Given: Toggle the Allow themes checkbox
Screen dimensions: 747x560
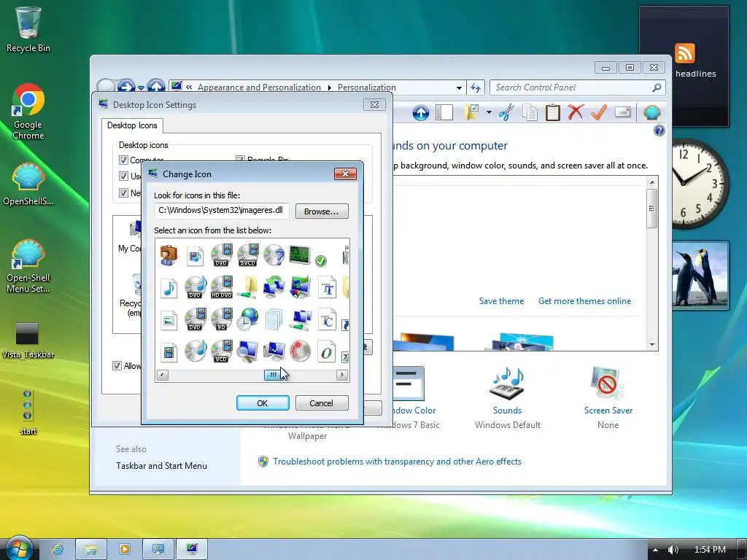Looking at the screenshot, I should point(117,366).
